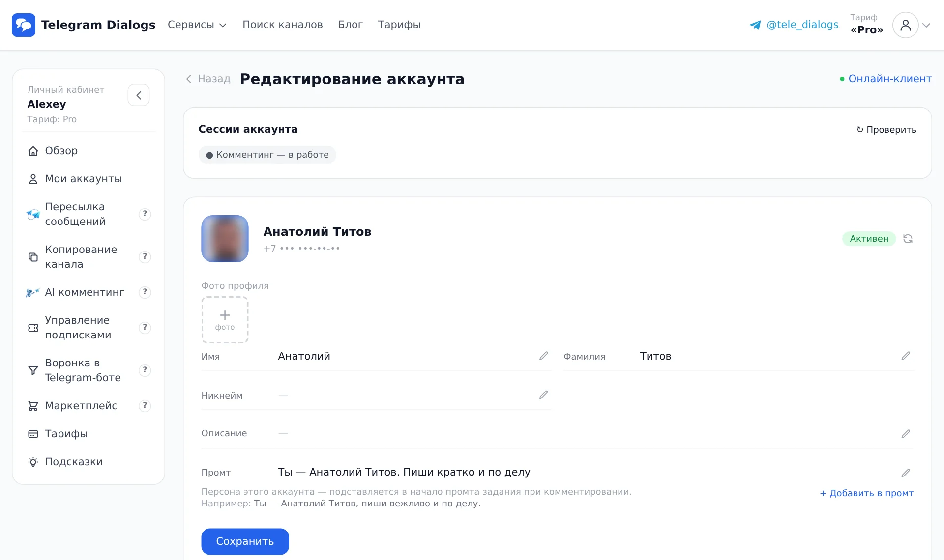Edit the Имя field with the pencil icon
Screen dimensions: 944x560
pos(543,356)
